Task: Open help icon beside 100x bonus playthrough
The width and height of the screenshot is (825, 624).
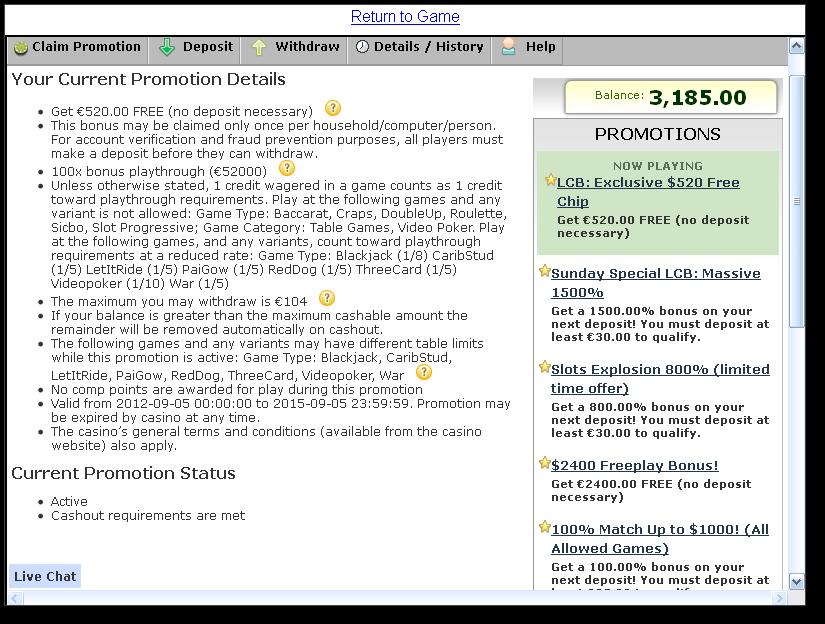Action: click(x=287, y=168)
